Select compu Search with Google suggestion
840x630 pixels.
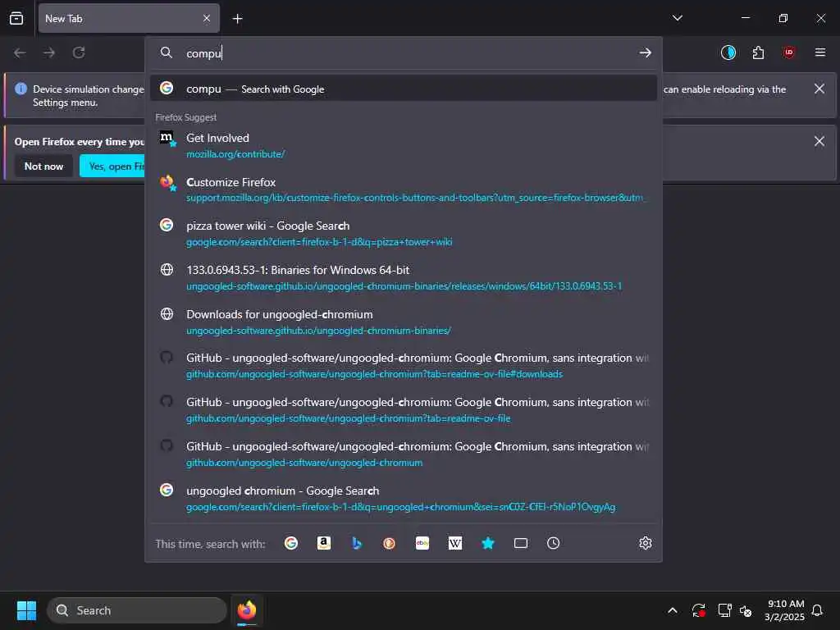[404, 89]
